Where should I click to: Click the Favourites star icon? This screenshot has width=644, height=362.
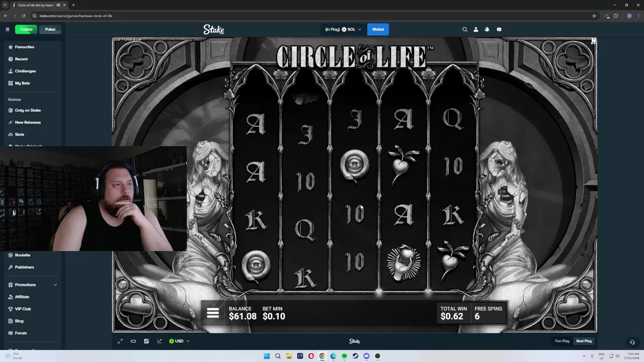pos(11,47)
